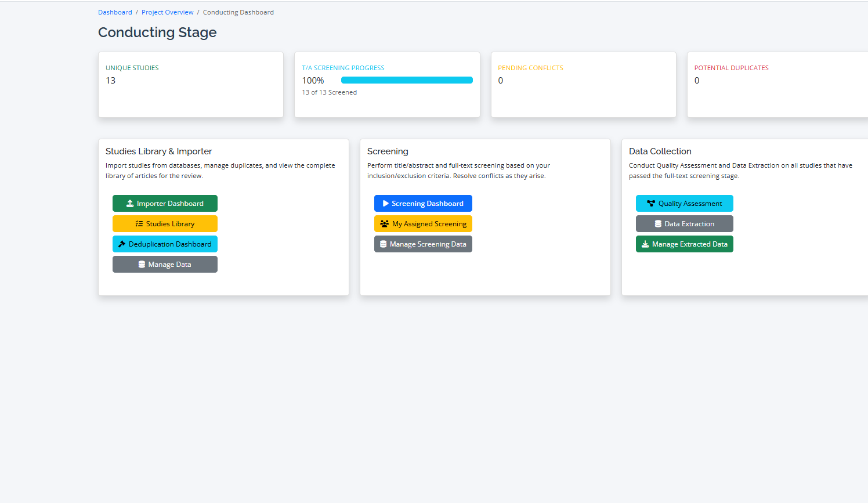The width and height of the screenshot is (868, 503).
Task: Select the Pending Conflicts stat card
Action: pos(583,85)
